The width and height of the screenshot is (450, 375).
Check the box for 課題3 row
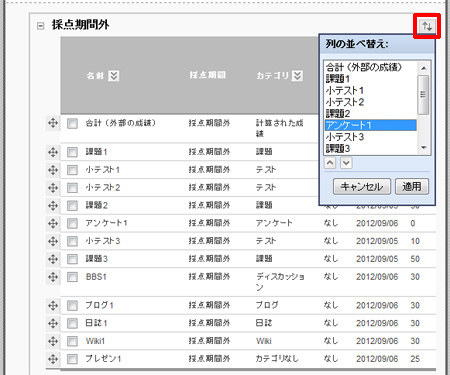pos(72,259)
